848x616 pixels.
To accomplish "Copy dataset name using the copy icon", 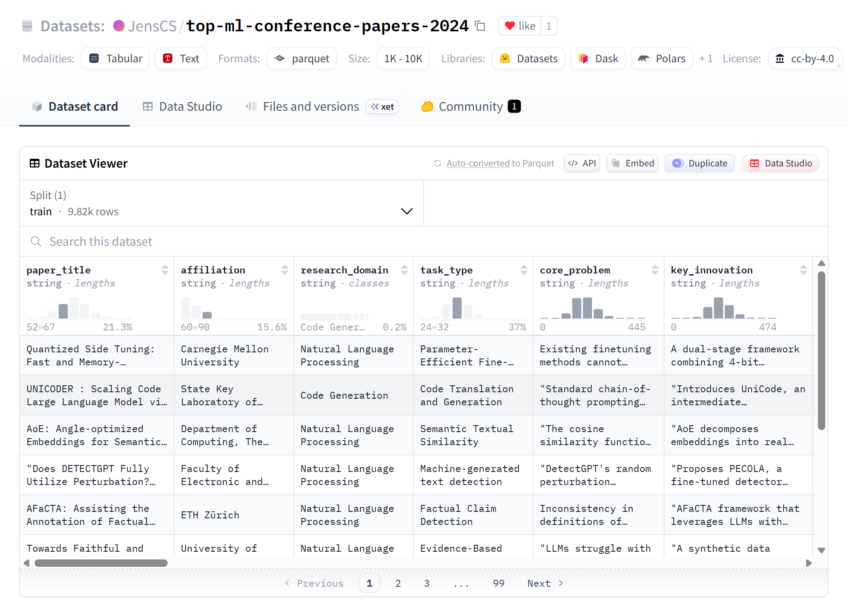I will [481, 26].
